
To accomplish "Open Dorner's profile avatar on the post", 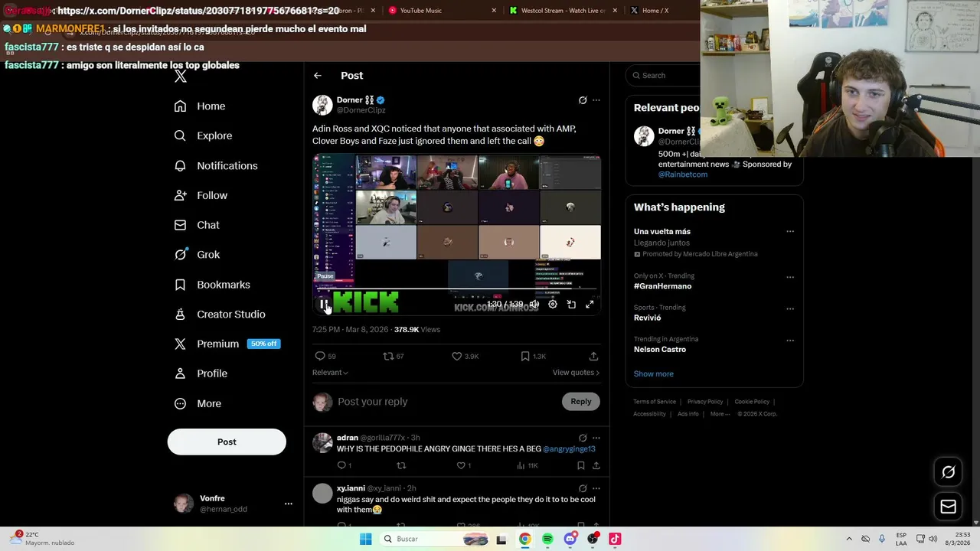I will [x=322, y=105].
